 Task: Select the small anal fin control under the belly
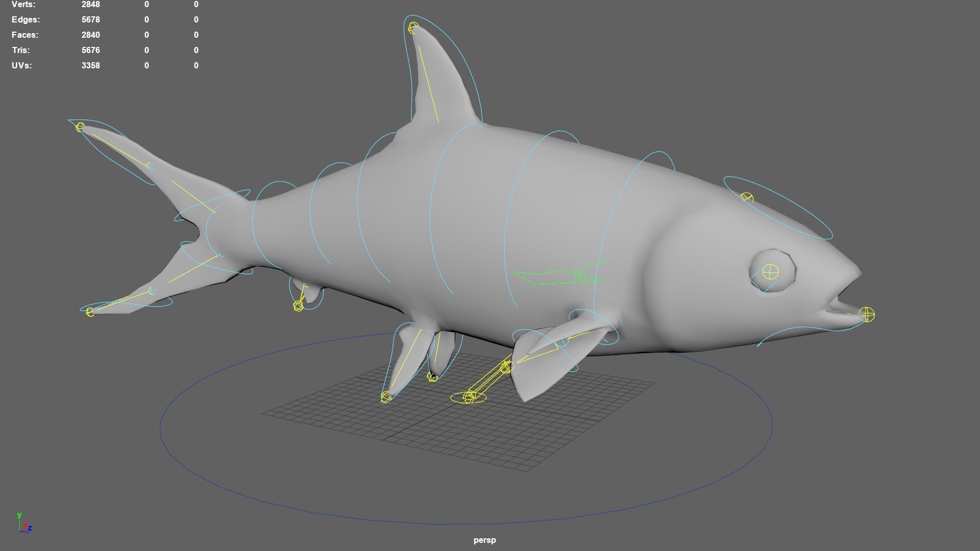click(x=299, y=306)
